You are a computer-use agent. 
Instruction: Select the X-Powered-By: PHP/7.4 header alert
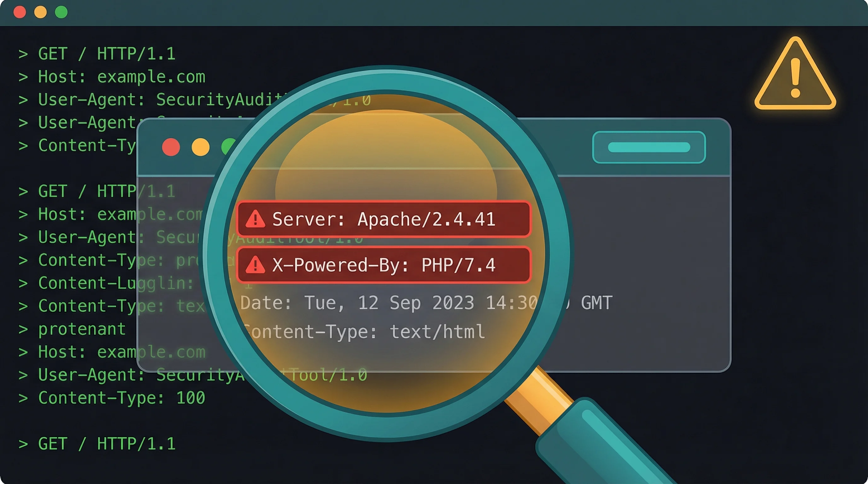coord(384,265)
